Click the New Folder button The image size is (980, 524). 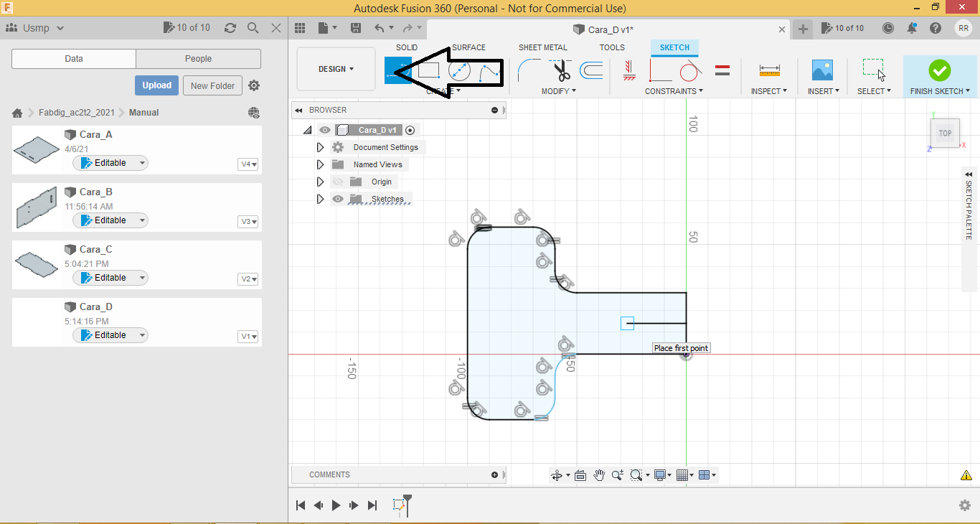[213, 85]
